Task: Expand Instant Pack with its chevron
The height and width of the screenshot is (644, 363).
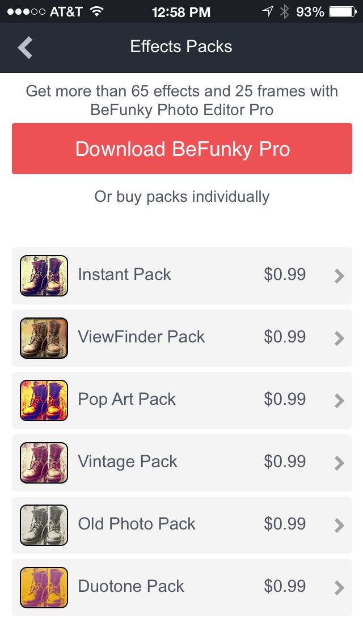Action: tap(339, 276)
